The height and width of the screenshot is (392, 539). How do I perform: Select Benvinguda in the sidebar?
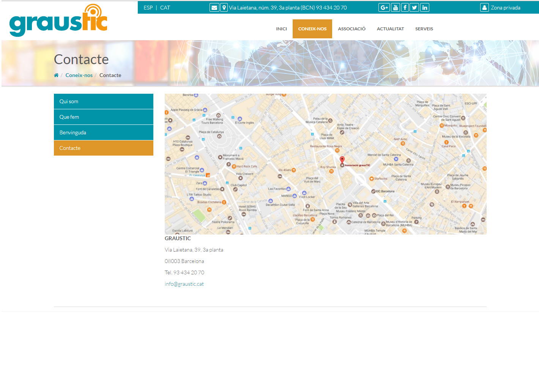coord(103,132)
